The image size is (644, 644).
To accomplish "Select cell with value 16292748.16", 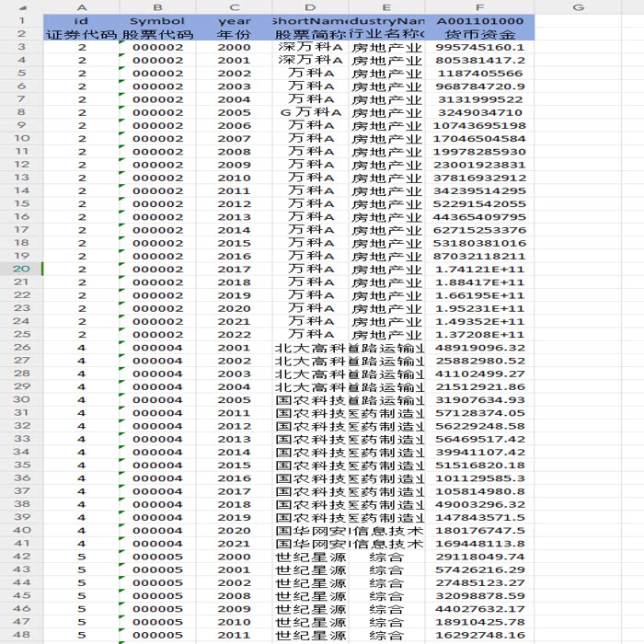I will tap(479, 635).
